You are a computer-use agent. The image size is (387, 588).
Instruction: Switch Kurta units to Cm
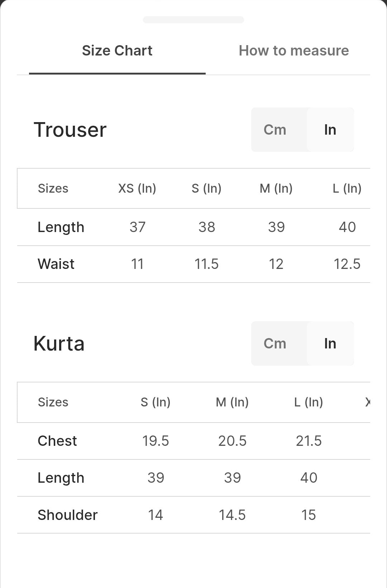pyautogui.click(x=275, y=343)
